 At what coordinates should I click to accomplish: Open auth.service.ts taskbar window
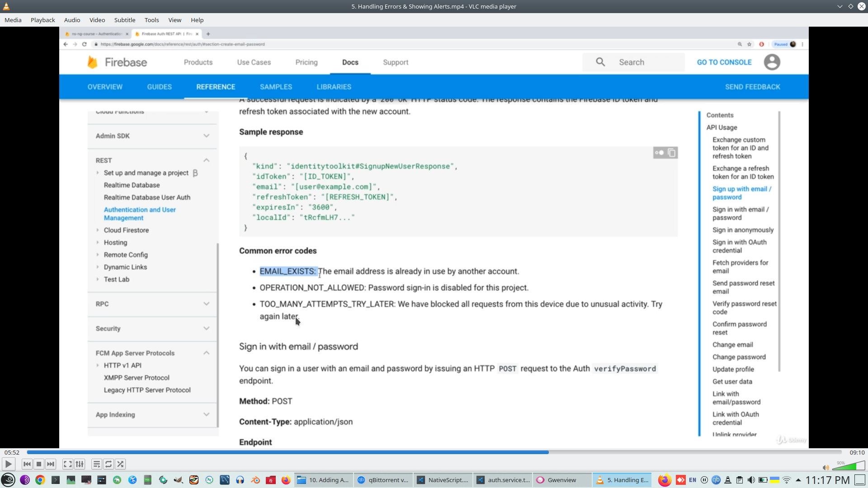pos(503,480)
